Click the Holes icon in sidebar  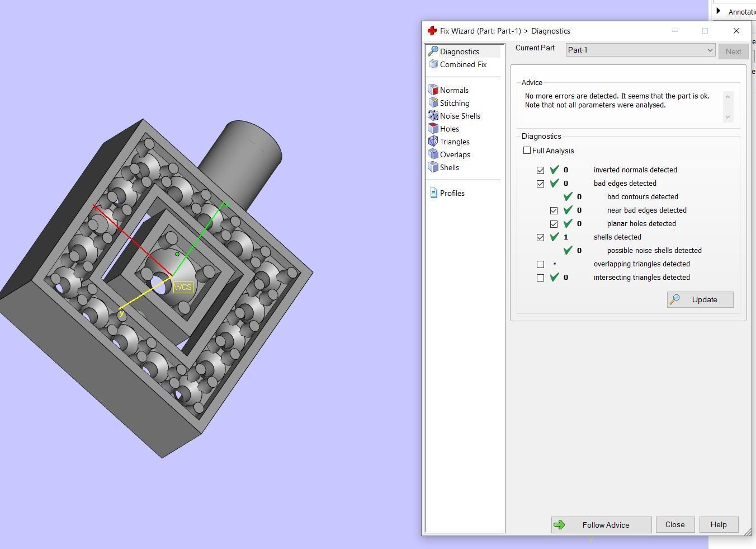pyautogui.click(x=433, y=128)
